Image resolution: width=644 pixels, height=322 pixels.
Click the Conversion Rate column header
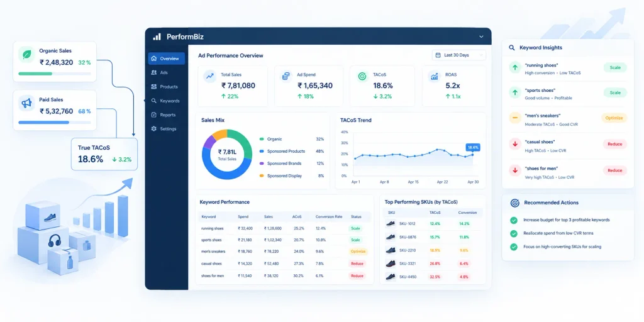point(328,217)
